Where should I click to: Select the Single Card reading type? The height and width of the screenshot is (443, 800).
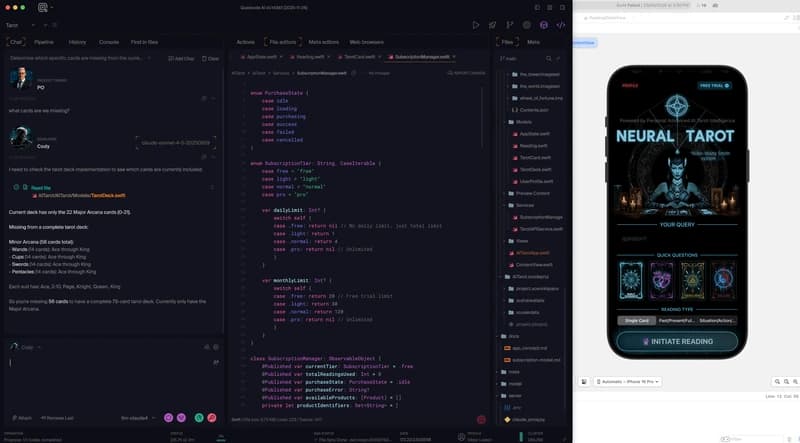(634, 320)
